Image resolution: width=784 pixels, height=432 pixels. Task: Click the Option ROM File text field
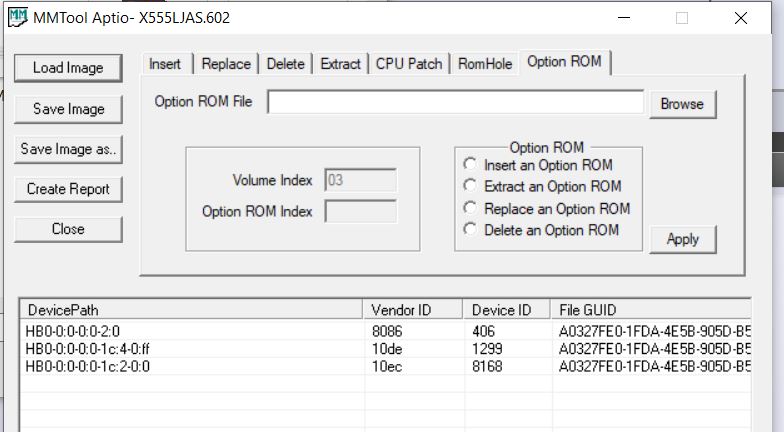pos(455,103)
